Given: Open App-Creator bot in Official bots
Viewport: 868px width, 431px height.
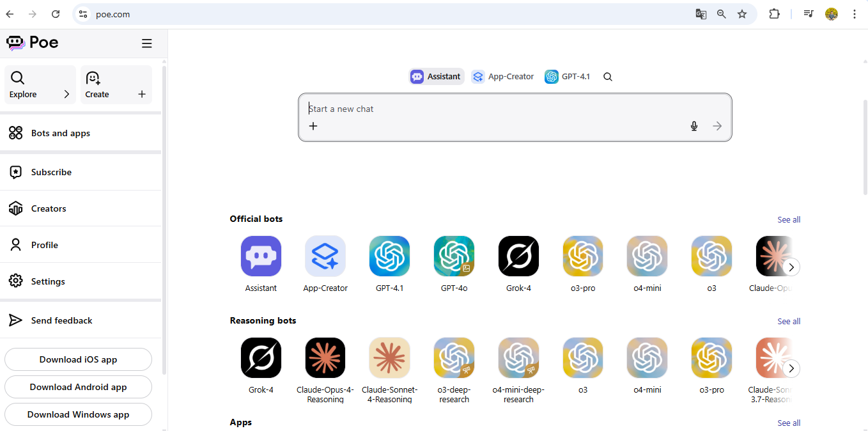Looking at the screenshot, I should click(x=325, y=263).
